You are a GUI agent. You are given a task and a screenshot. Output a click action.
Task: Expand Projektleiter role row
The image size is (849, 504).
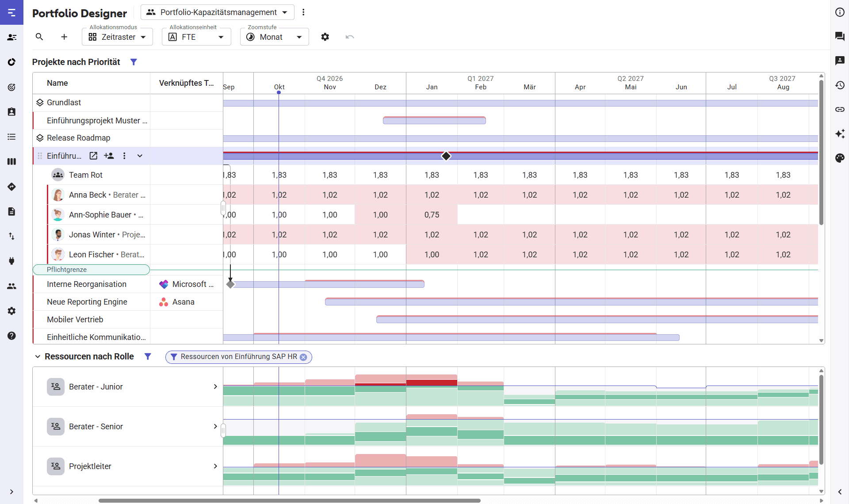215,466
